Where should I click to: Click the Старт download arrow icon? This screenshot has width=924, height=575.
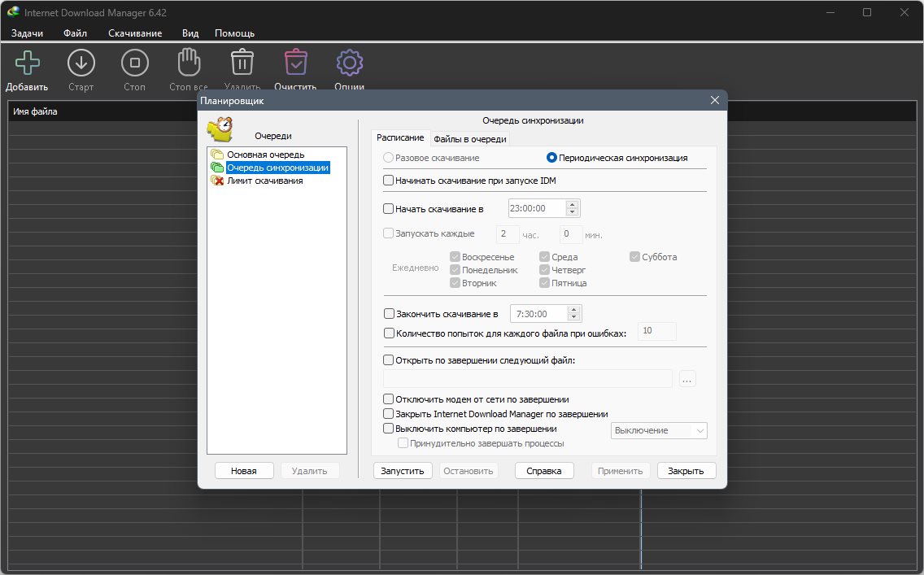pos(81,63)
